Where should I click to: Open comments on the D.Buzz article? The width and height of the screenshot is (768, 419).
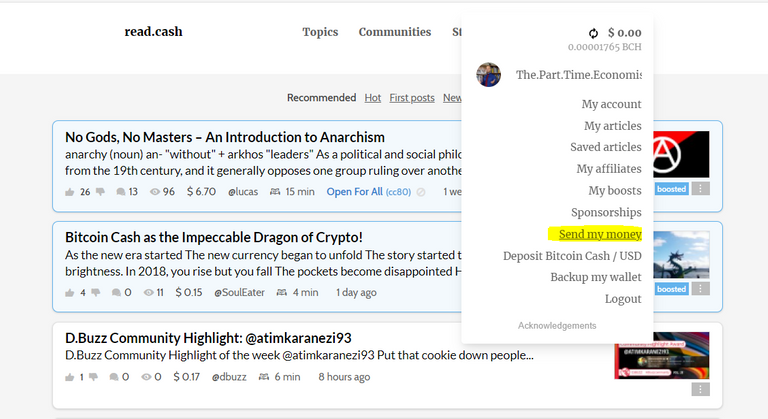(x=114, y=377)
